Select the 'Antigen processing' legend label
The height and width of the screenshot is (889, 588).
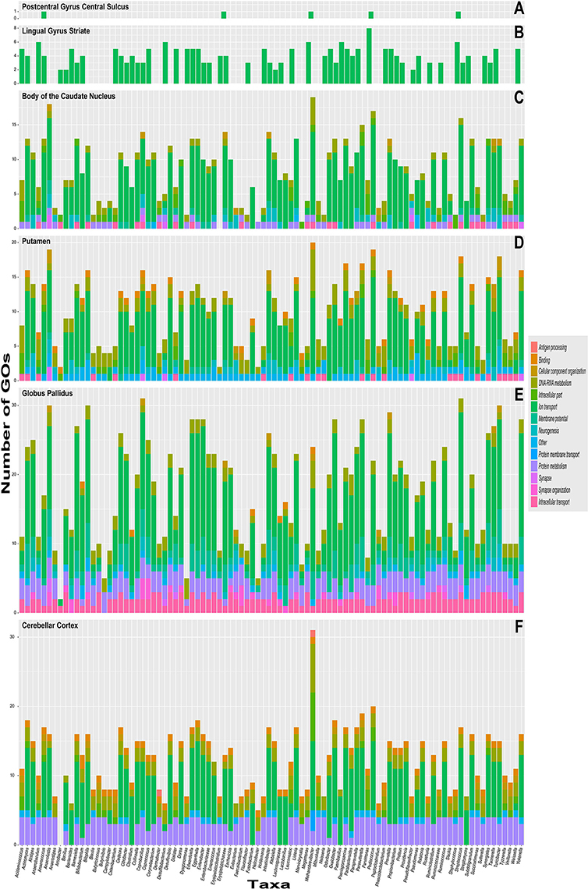[x=553, y=348]
